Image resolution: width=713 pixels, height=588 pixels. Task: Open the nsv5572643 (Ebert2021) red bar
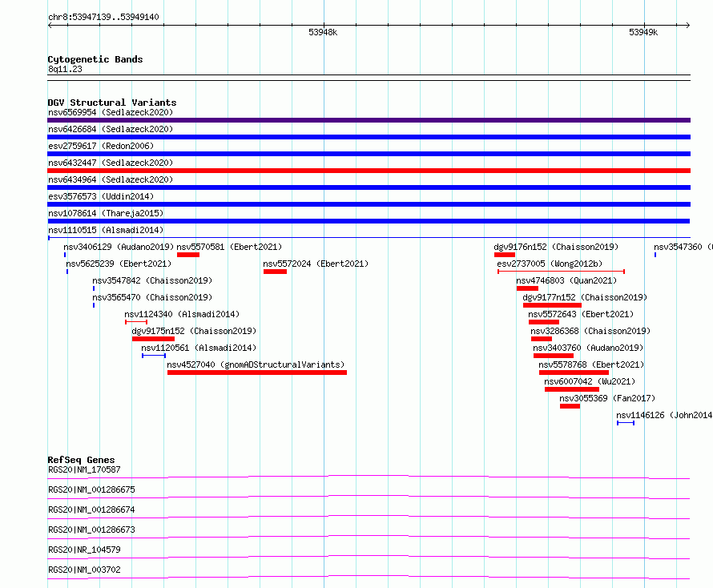(x=544, y=322)
